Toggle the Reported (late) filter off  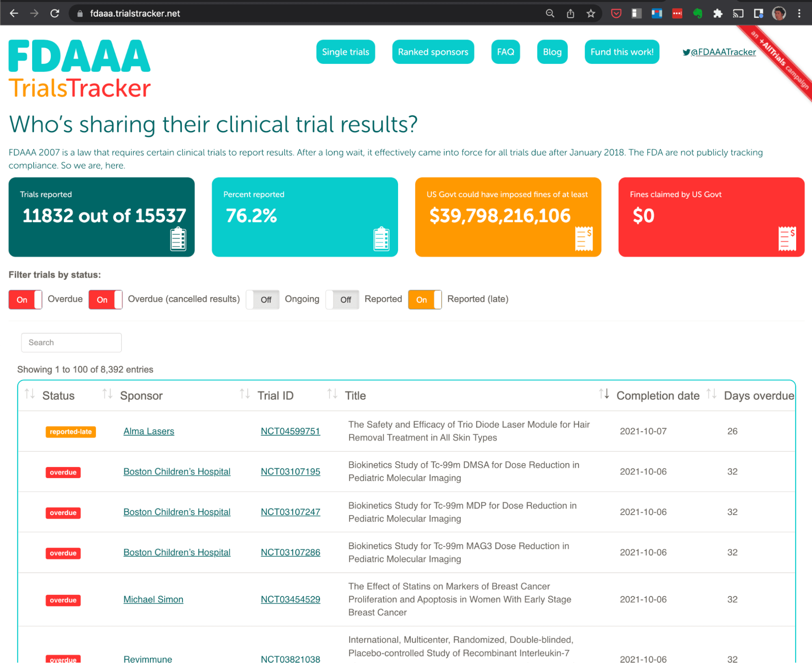(425, 300)
